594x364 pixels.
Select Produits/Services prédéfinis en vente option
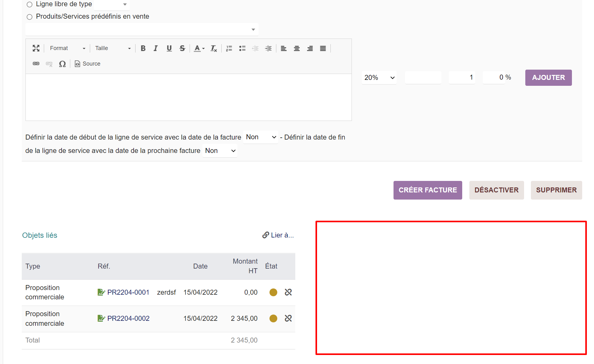pyautogui.click(x=30, y=17)
